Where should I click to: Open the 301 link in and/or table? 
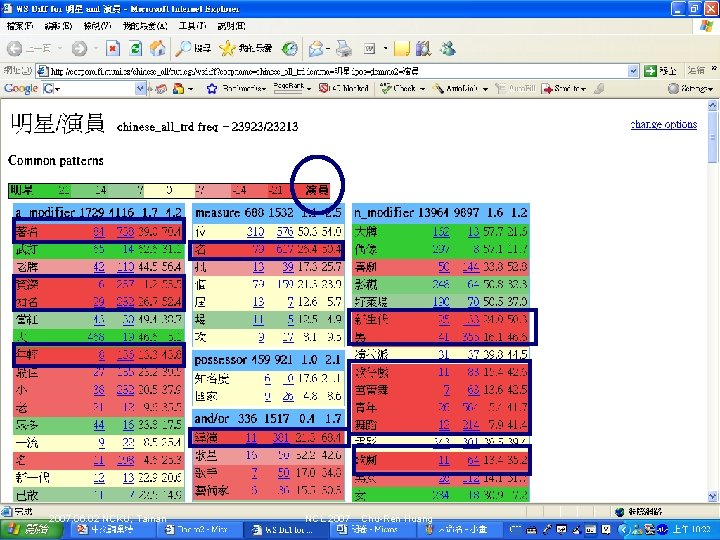pos(280,438)
